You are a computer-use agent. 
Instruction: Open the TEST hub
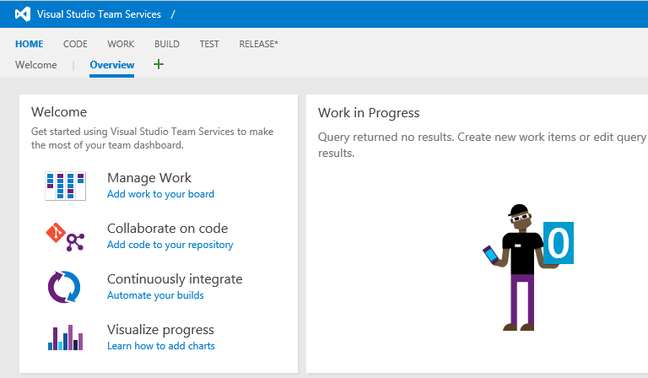pos(209,44)
